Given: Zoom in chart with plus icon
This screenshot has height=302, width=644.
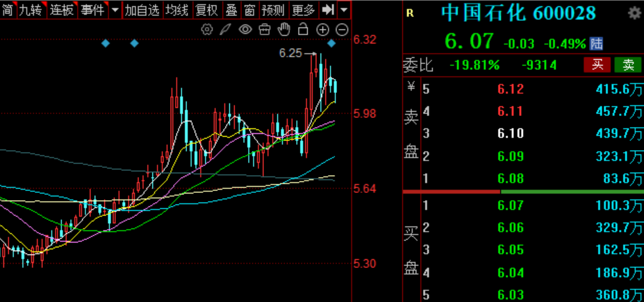Looking at the screenshot, I should coord(322,29).
